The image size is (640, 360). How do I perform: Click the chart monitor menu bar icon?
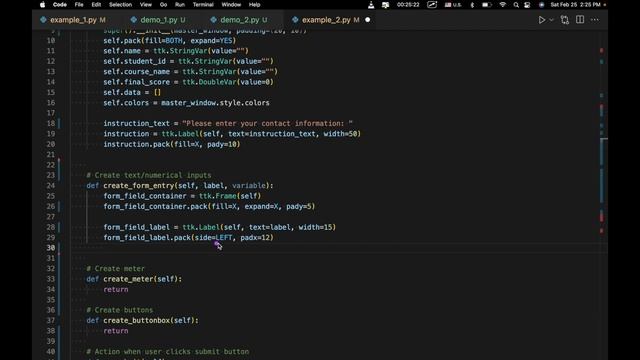pos(432,5)
